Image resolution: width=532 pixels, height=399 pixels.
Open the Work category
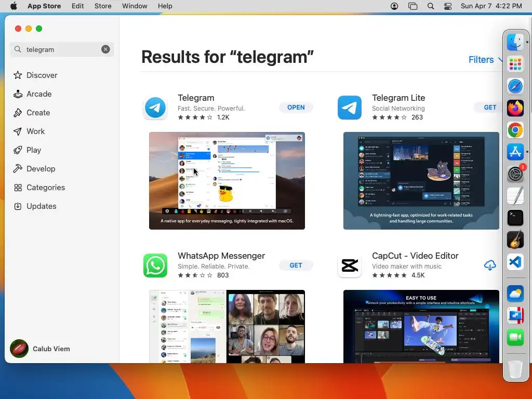pos(29,131)
